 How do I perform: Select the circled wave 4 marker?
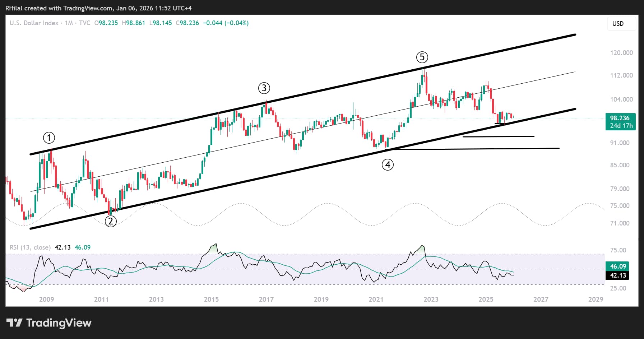click(388, 165)
